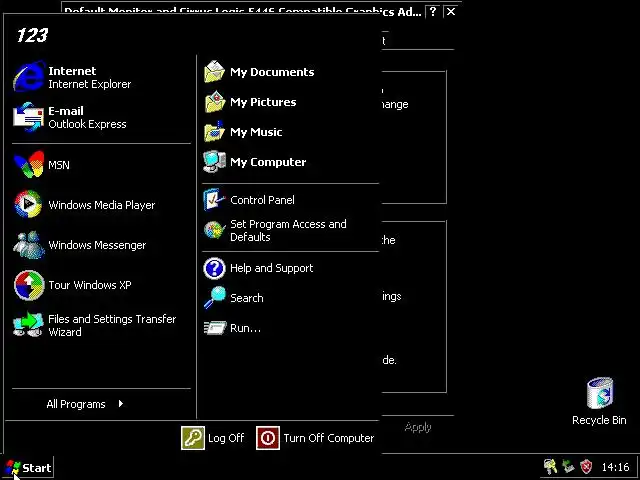Viewport: 640px width, 480px height.
Task: Click the Run... label
Action: (245, 328)
